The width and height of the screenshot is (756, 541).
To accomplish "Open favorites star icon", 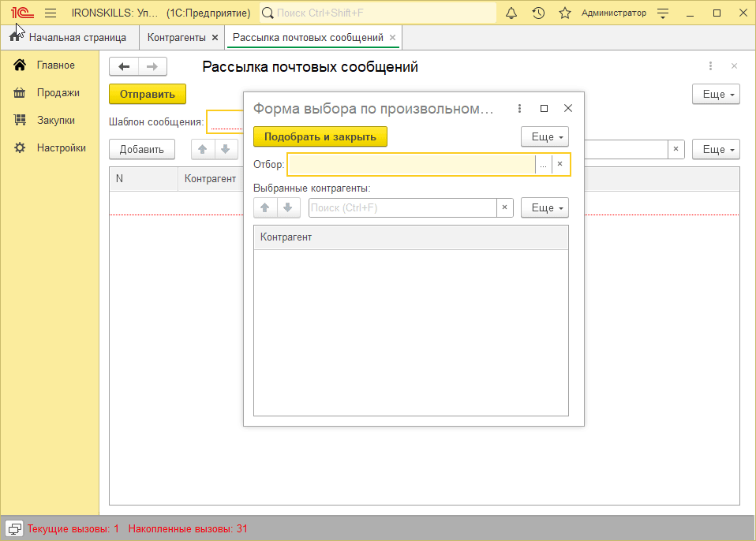I will tap(564, 13).
